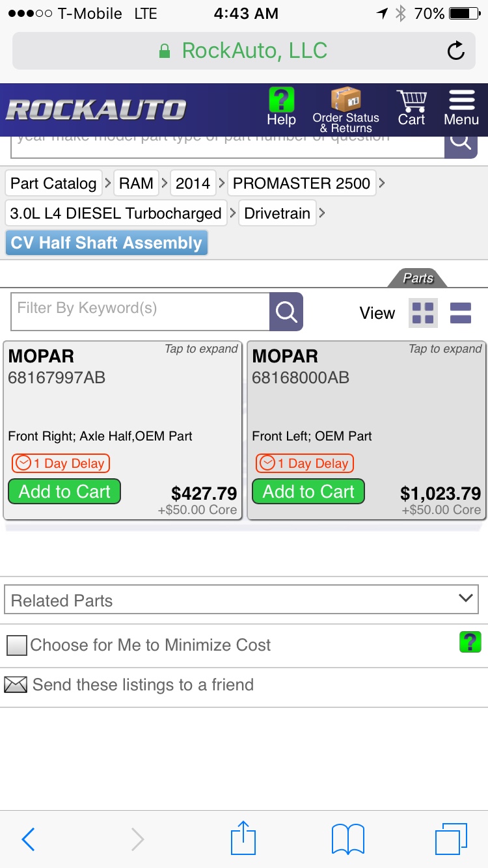
Task: Focus the Filter By Keyword(s) field
Action: point(140,312)
